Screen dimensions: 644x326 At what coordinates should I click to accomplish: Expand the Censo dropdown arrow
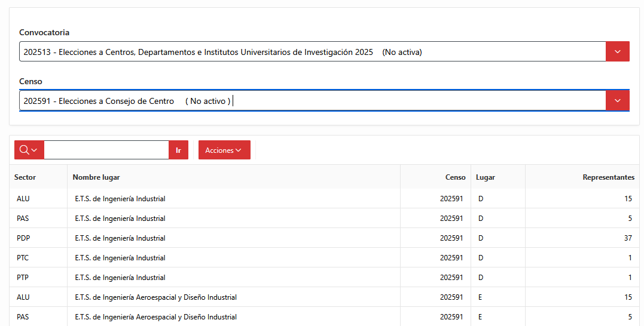point(617,100)
